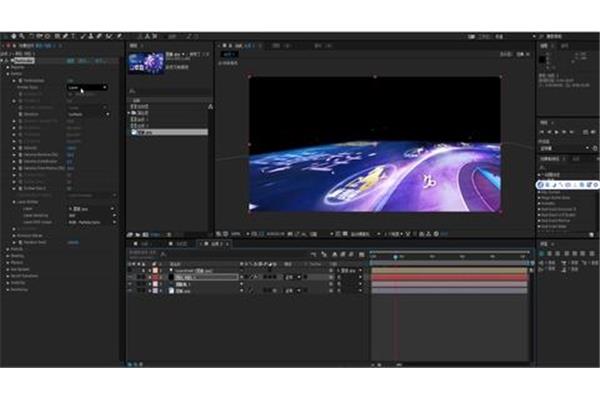The image size is (600, 400).
Task: Step to next frame in Preview panel
Action: 564,132
